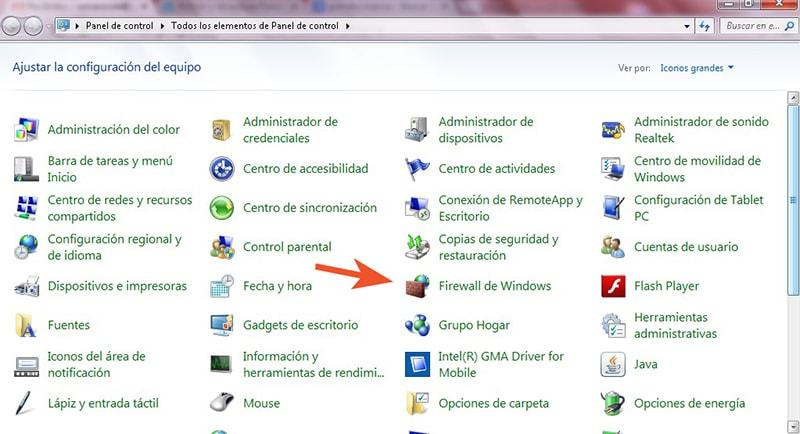This screenshot has height=434, width=800.
Task: Go forward with the navigation arrow button
Action: [x=33, y=26]
